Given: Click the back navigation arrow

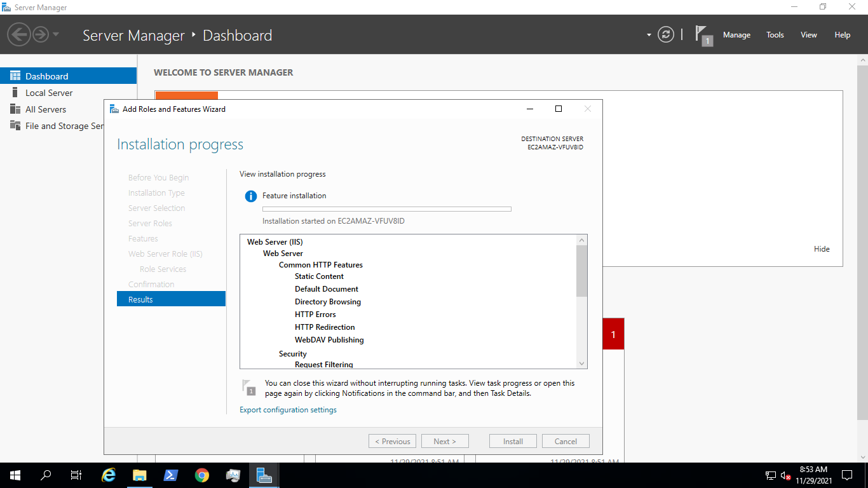Looking at the screenshot, I should pyautogui.click(x=18, y=34).
